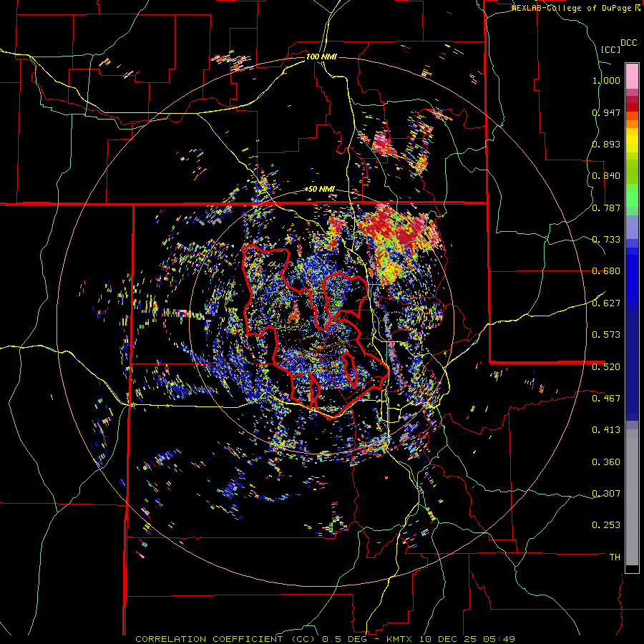Click the NEXLAB-College of DuPage title text
The image size is (644, 644).
point(572,8)
